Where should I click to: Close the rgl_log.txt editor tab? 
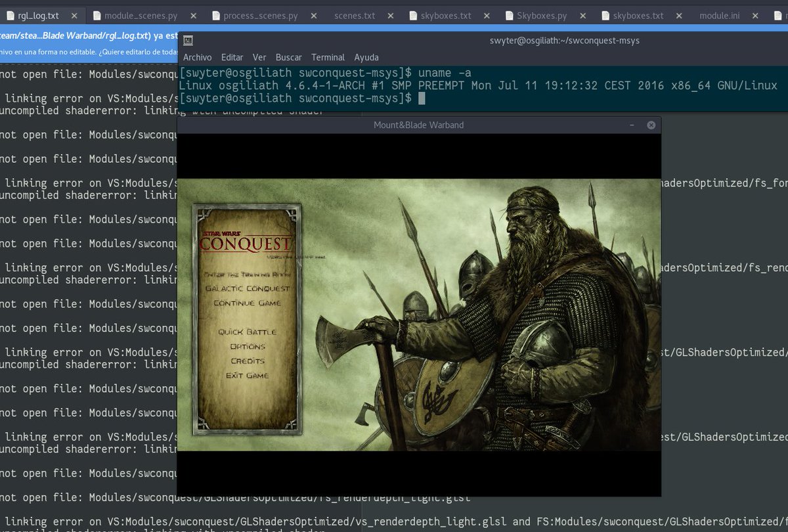(x=74, y=15)
